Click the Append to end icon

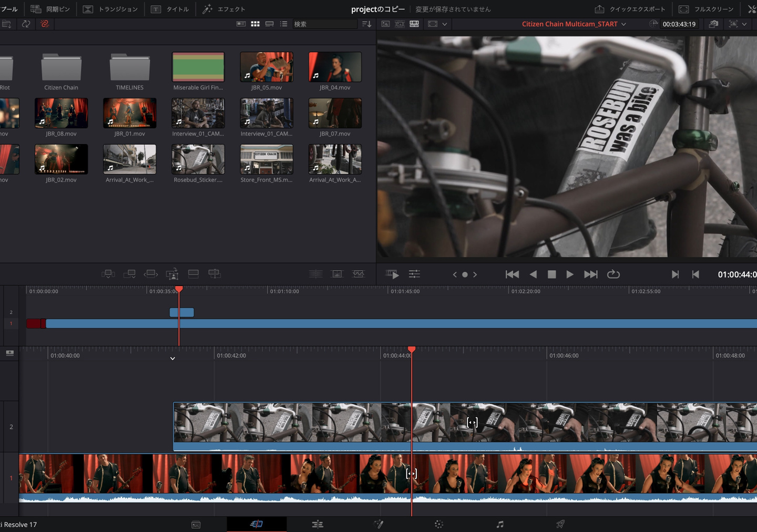coord(129,274)
